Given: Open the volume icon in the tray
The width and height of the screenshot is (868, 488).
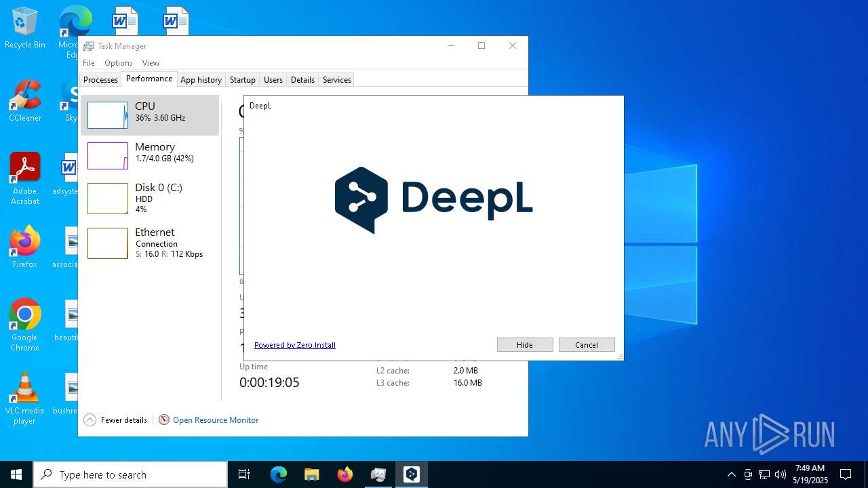Looking at the screenshot, I should click(x=781, y=474).
